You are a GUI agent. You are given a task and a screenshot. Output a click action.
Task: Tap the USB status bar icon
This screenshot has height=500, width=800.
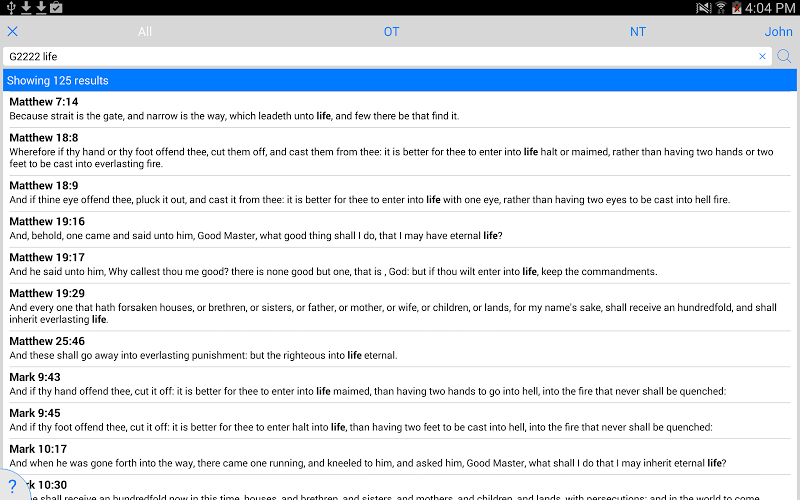(x=11, y=7)
